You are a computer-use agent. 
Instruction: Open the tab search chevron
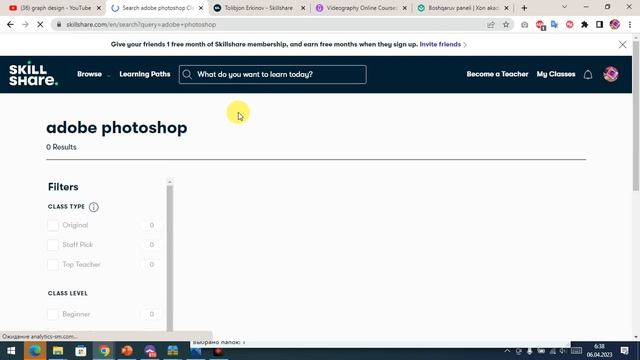click(564, 7)
